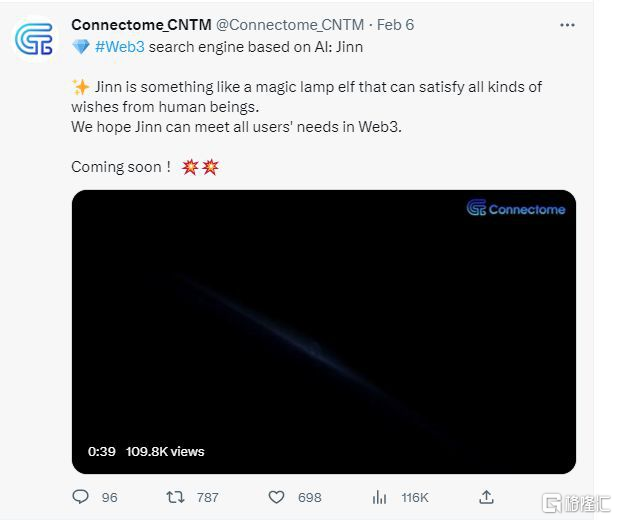Click the retweet arrows icon
This screenshot has width=617, height=520.
point(175,497)
